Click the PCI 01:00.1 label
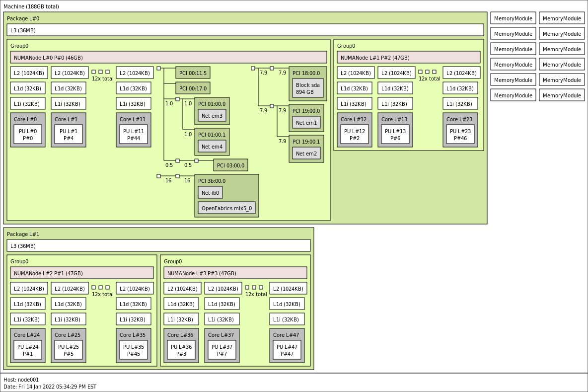588x392 pixels. pos(212,135)
